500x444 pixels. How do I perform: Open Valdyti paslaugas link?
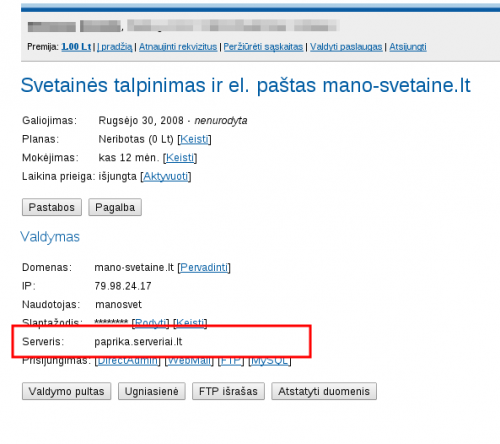[x=346, y=47]
